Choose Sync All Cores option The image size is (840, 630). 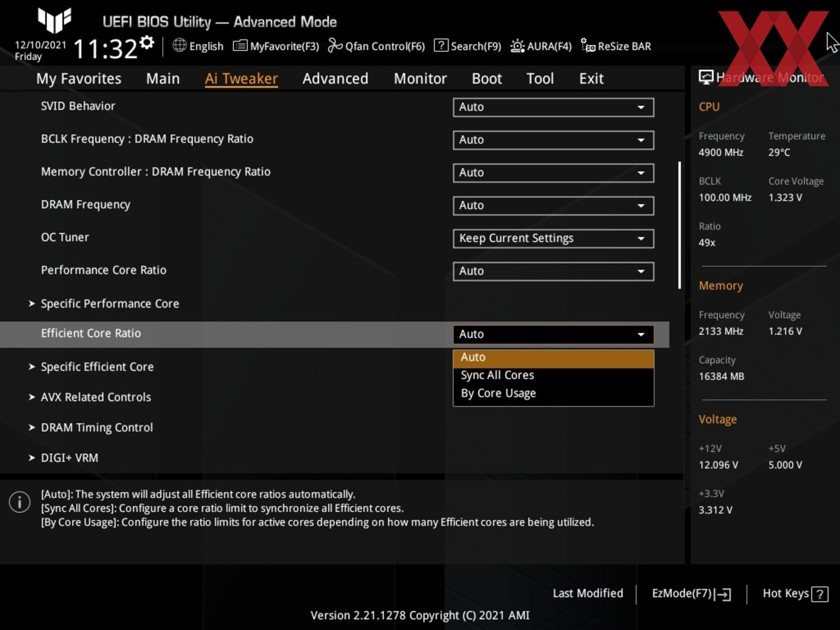(553, 375)
